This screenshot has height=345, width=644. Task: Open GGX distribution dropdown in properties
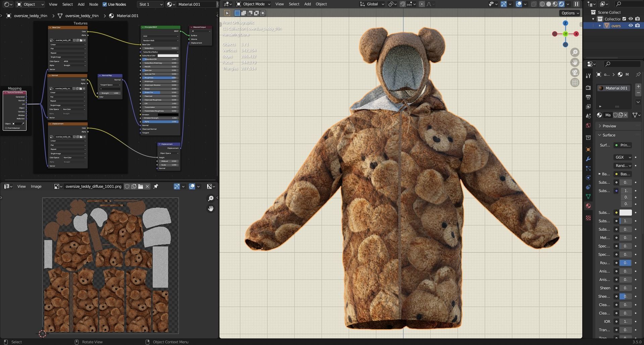click(x=623, y=157)
